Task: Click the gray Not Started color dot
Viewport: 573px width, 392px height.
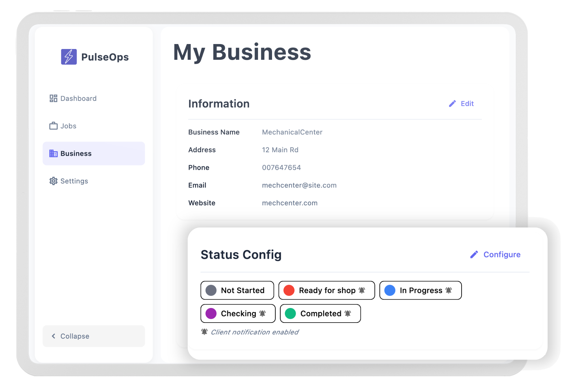Action: 211,290
